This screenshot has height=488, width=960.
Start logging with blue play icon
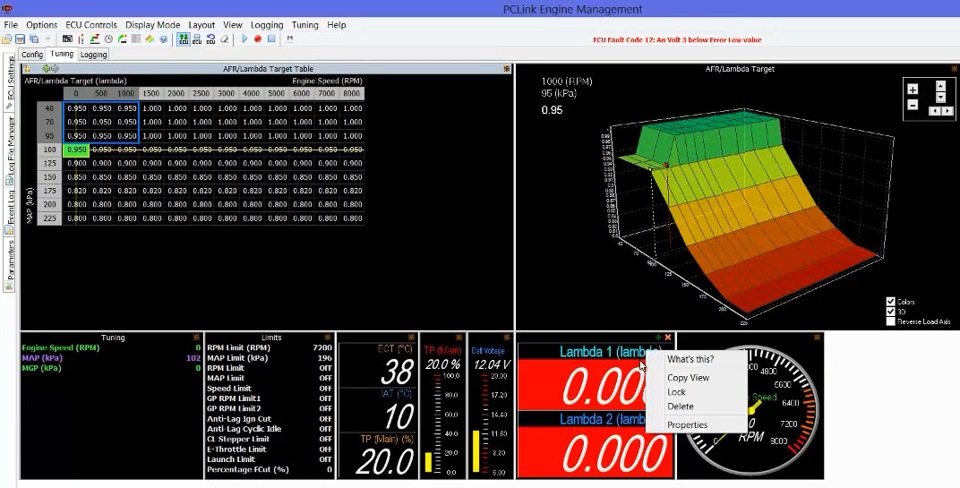(244, 39)
